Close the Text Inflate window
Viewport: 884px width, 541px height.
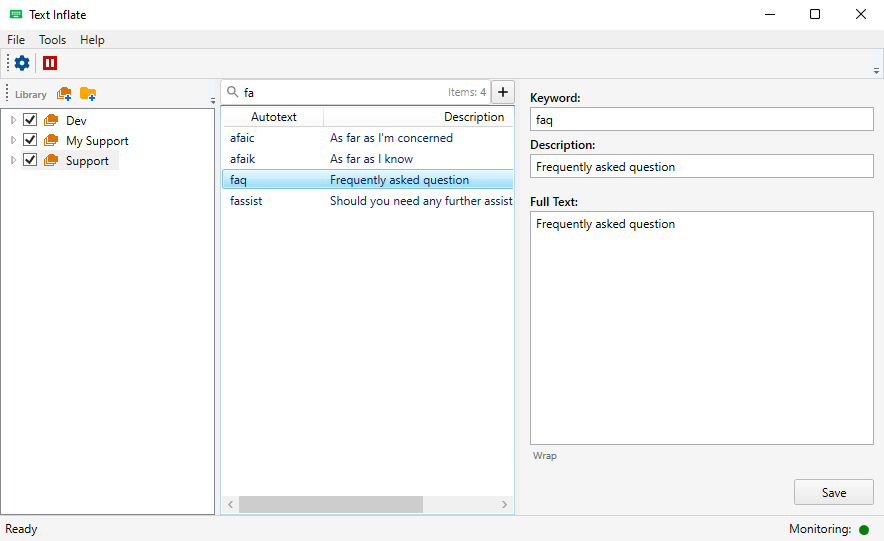[x=860, y=14]
